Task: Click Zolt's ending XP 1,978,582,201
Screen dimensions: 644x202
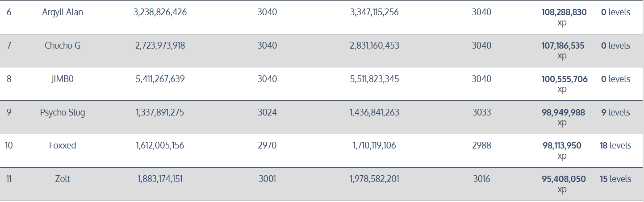Action: (374, 179)
